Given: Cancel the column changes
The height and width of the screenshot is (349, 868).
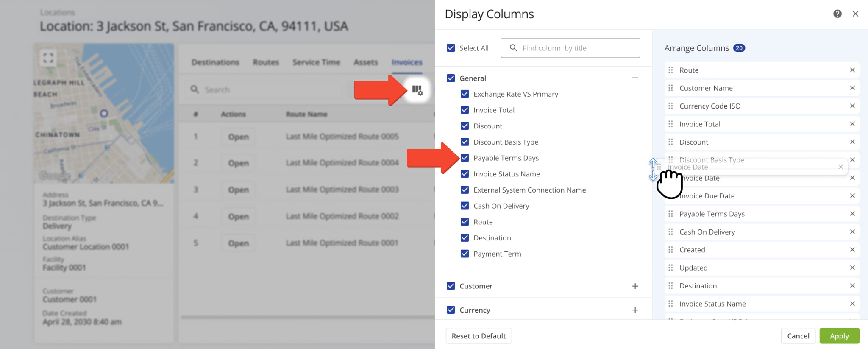Looking at the screenshot, I should click(x=798, y=336).
